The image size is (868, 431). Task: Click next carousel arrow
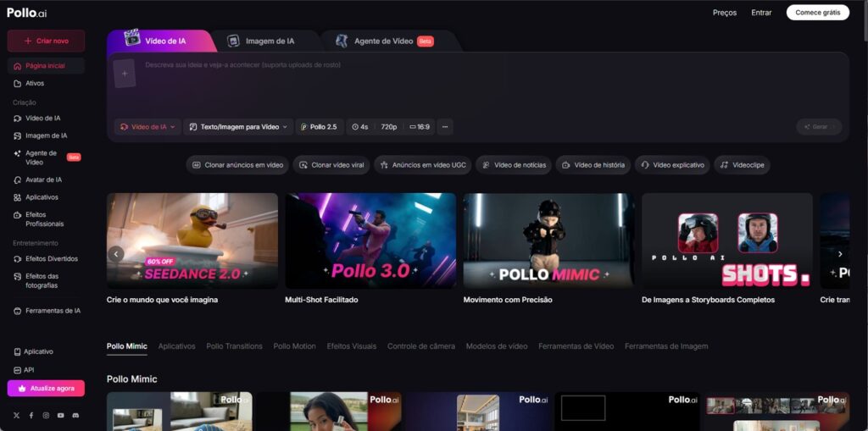pos(840,254)
